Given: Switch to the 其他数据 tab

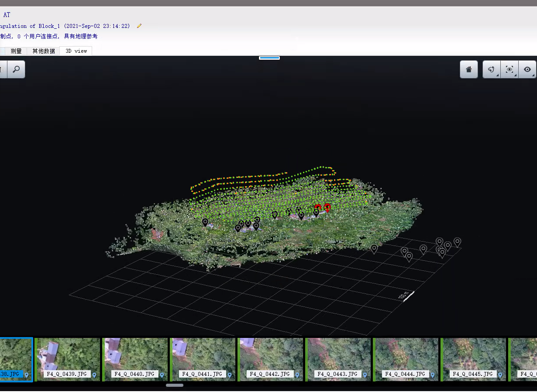Looking at the screenshot, I should (44, 51).
